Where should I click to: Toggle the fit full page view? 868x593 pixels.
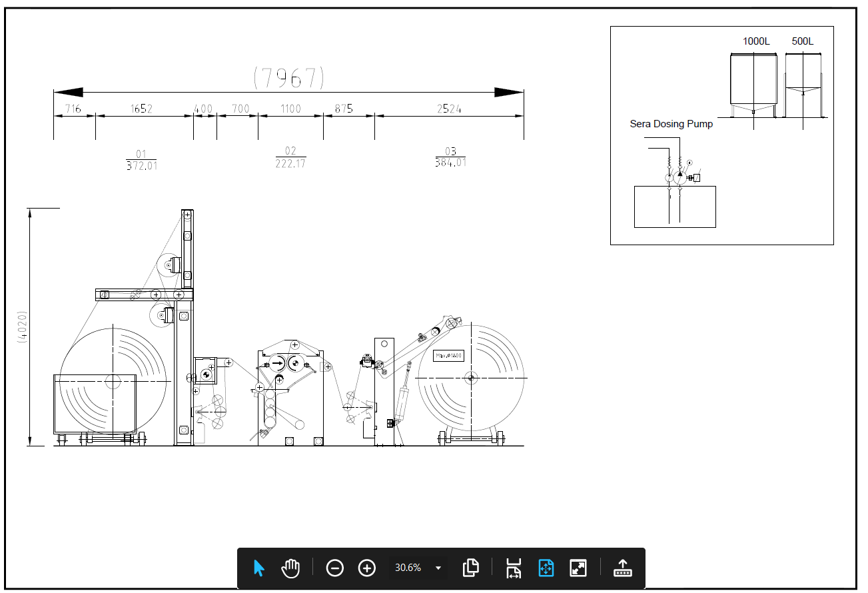click(x=546, y=568)
